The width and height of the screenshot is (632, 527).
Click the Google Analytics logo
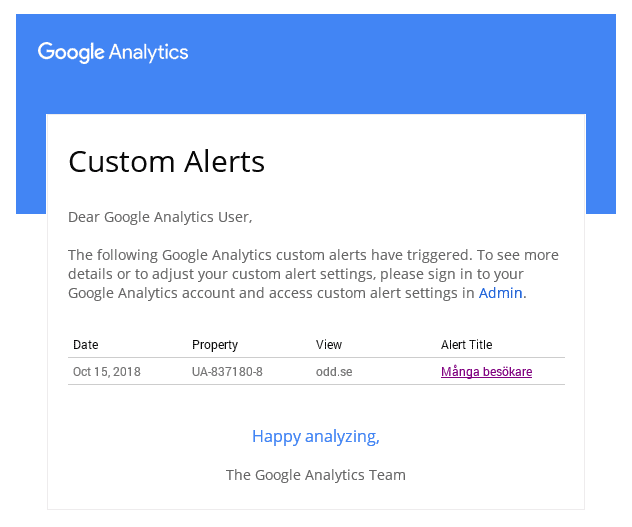coord(113,52)
